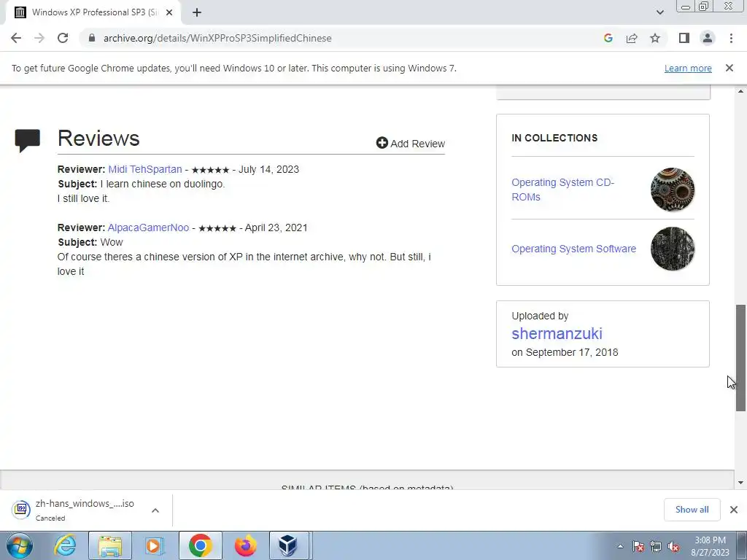Screen dimensions: 747x560
Task: Bookmark this page with the star
Action: pyautogui.click(x=655, y=38)
